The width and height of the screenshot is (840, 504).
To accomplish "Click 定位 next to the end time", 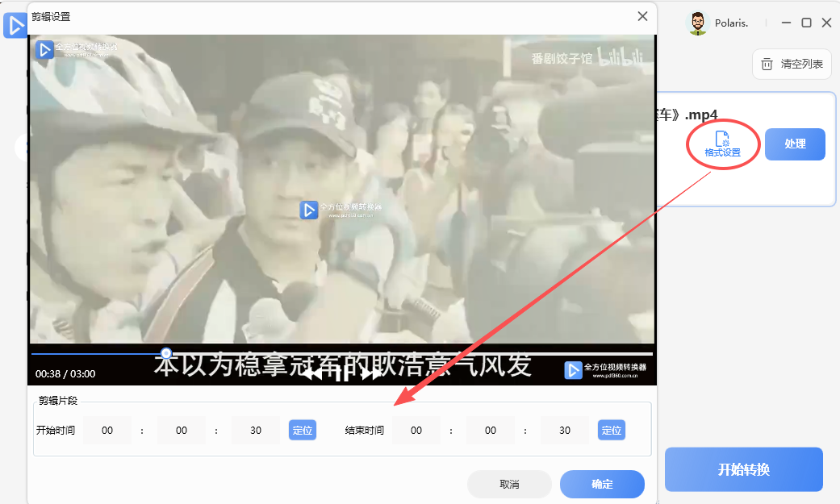I will tap(611, 430).
